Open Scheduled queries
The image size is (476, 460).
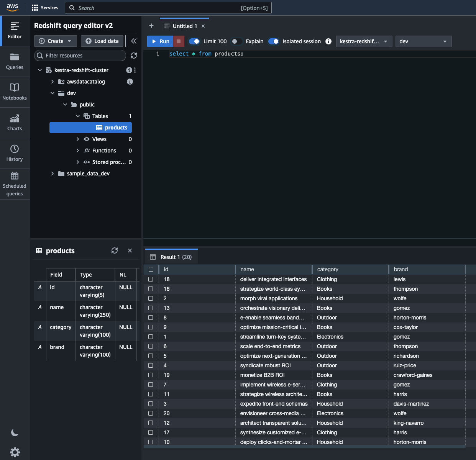pyautogui.click(x=15, y=184)
